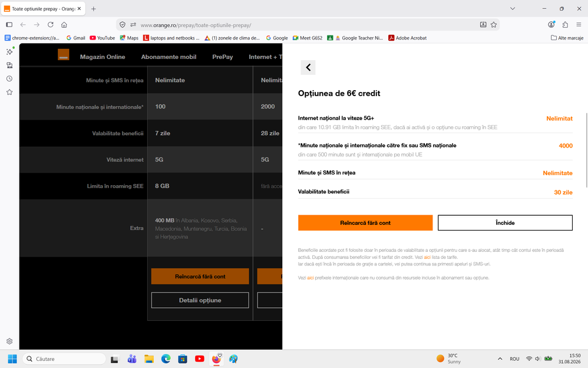588x368 pixels.
Task: Reload the page with the refresh icon
Action: pyautogui.click(x=50, y=25)
